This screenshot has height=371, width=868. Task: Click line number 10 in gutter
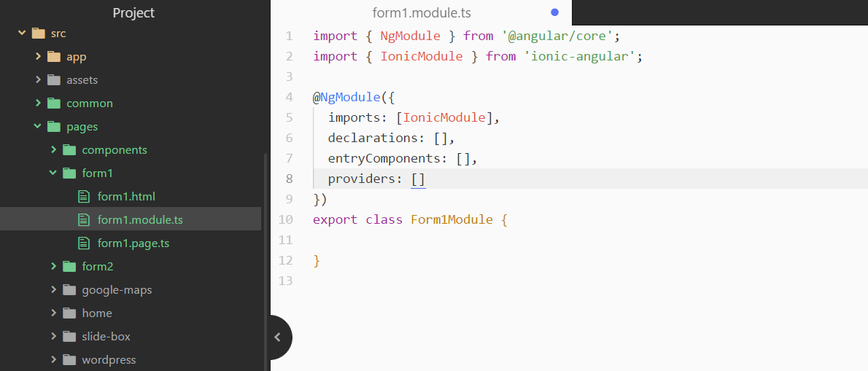[x=286, y=219]
